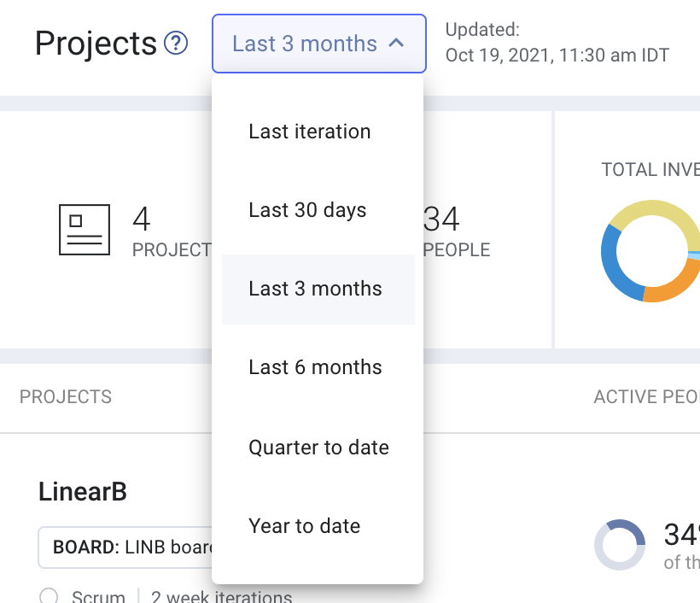700x603 pixels.
Task: Select Year to date option
Action: click(318, 526)
